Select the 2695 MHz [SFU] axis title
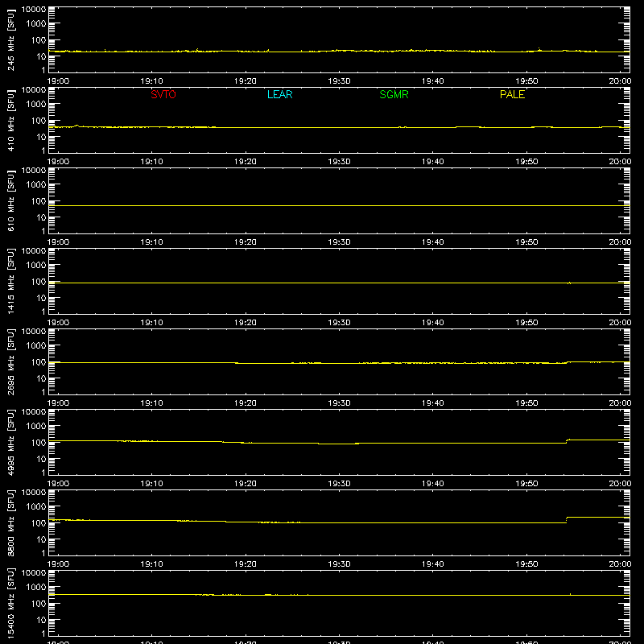 point(10,361)
